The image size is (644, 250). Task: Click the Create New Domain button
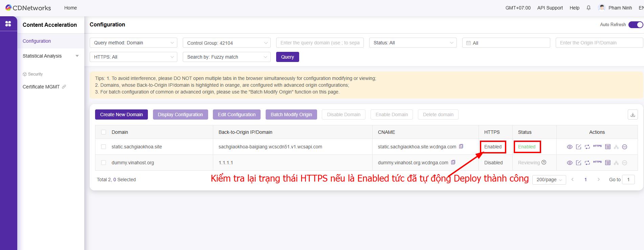pyautogui.click(x=121, y=114)
